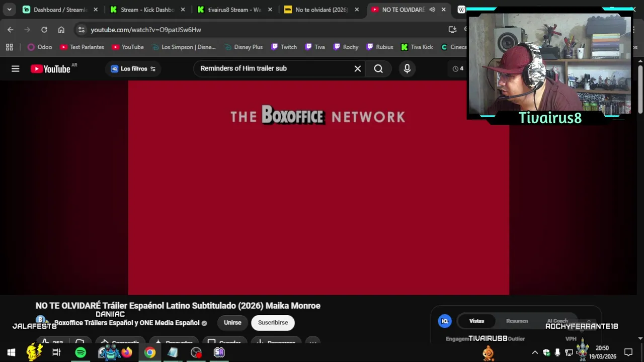Open Boxoffice Tráilers Español channel link
The image size is (644, 362).
click(127, 323)
